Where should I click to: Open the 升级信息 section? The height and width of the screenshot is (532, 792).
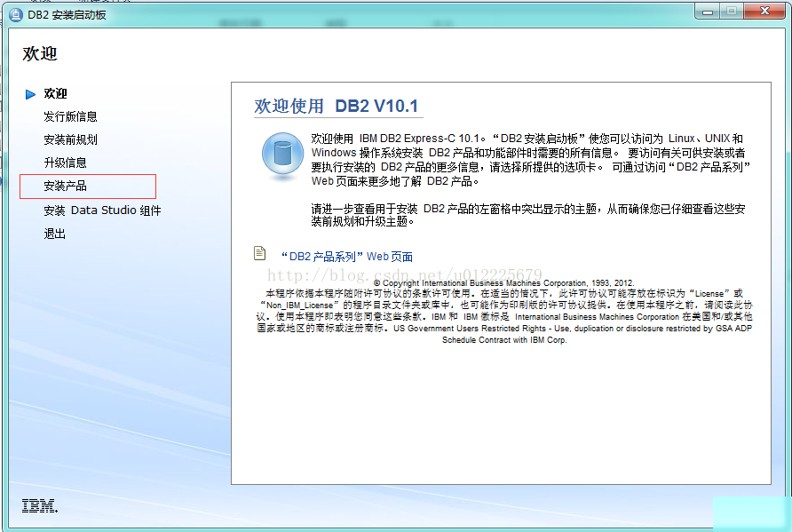coord(65,163)
